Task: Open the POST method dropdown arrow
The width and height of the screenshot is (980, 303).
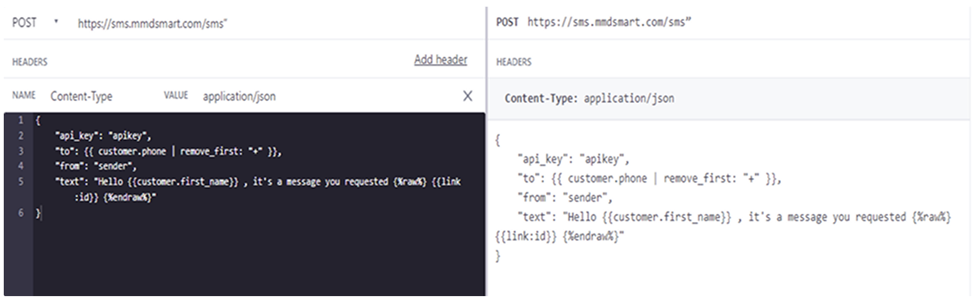Action: [x=56, y=22]
